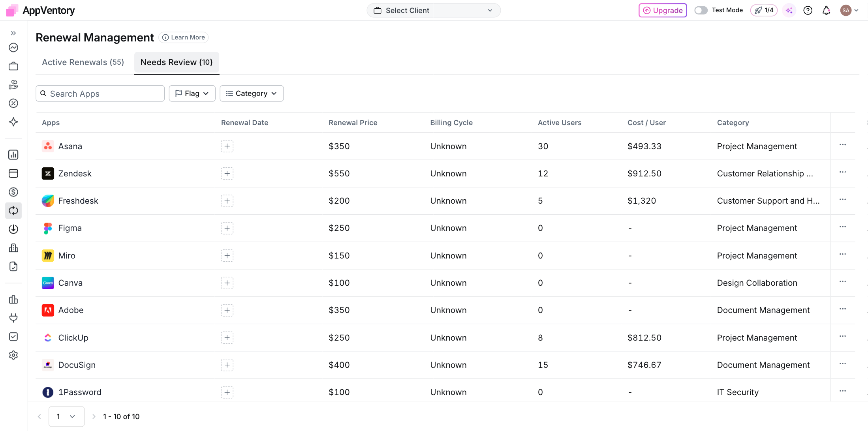Open the bar chart report icon in sidebar
The height and width of the screenshot is (431, 868).
tap(13, 155)
